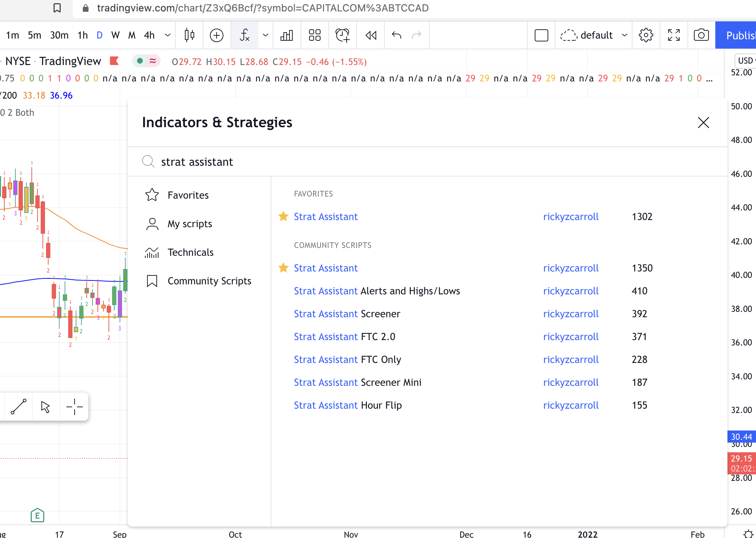Click the market status indicator pill

146,61
